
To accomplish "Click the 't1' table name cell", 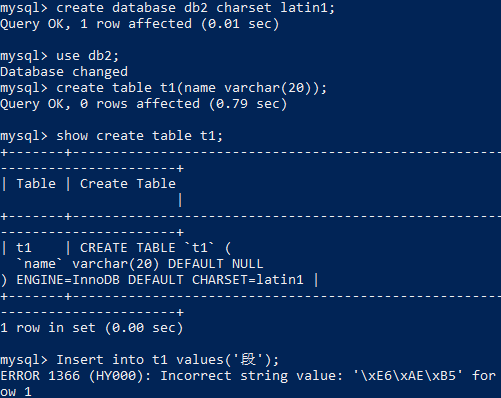I will pos(24,248).
